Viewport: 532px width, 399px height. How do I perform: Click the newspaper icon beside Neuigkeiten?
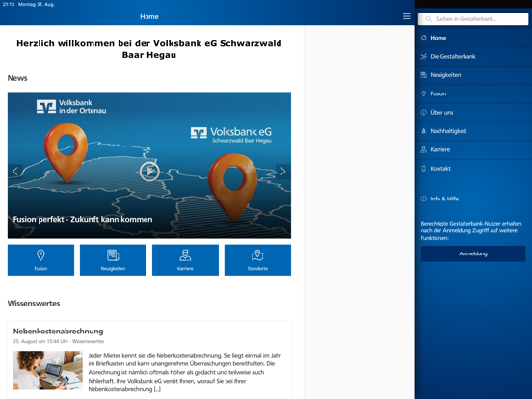(423, 75)
